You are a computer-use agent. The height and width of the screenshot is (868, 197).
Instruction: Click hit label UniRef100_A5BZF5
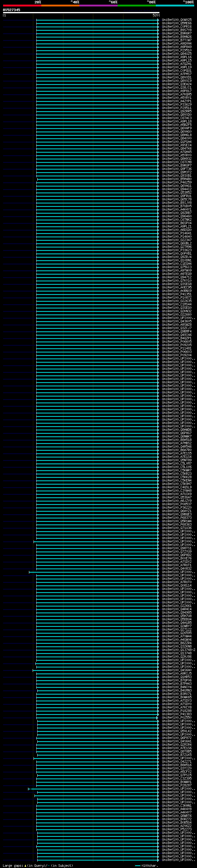point(177,125)
